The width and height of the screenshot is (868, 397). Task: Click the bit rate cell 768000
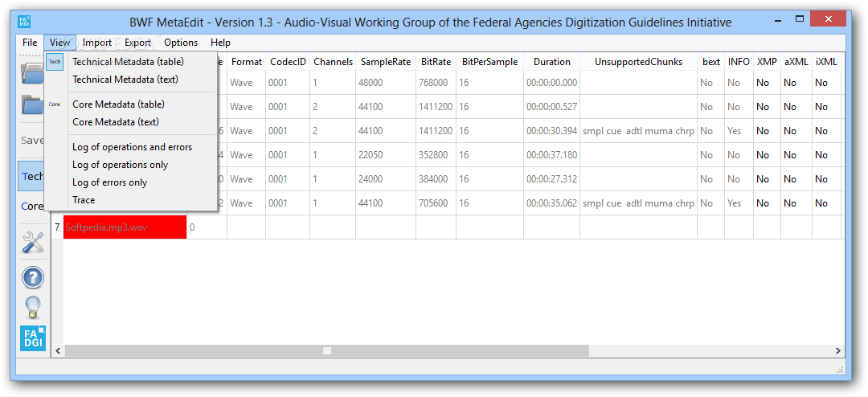[436, 83]
